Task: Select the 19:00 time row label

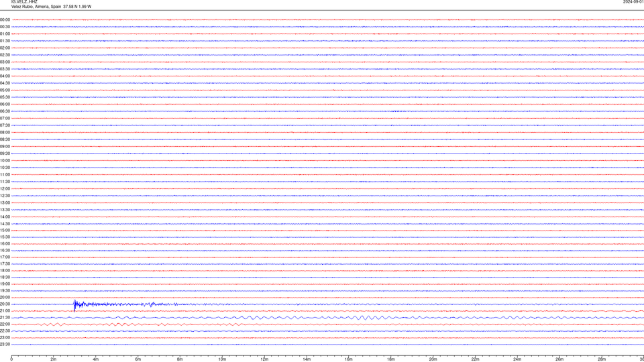Action: pyautogui.click(x=5, y=284)
